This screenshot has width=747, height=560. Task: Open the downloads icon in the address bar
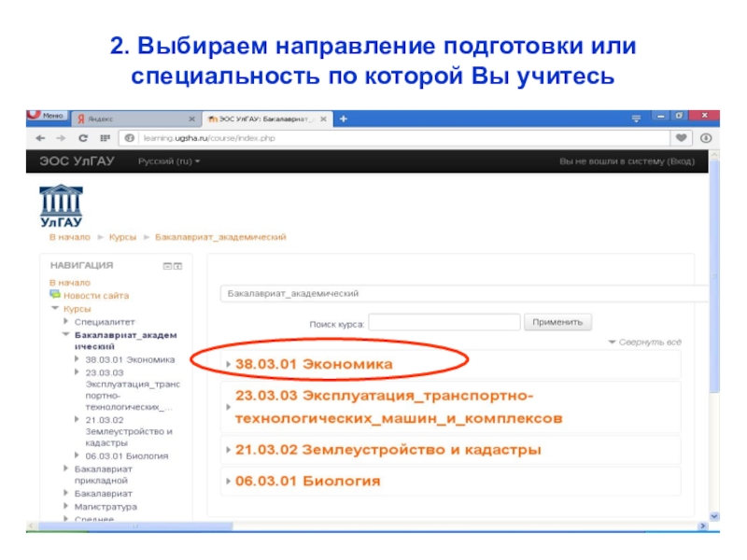click(706, 138)
